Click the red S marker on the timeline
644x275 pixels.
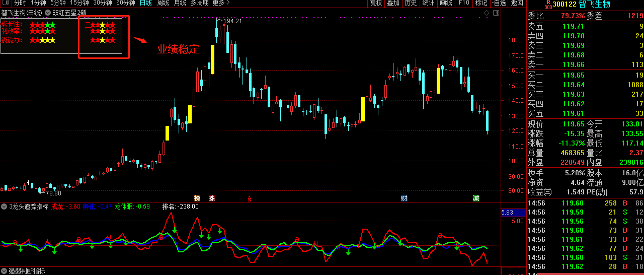pos(249,198)
